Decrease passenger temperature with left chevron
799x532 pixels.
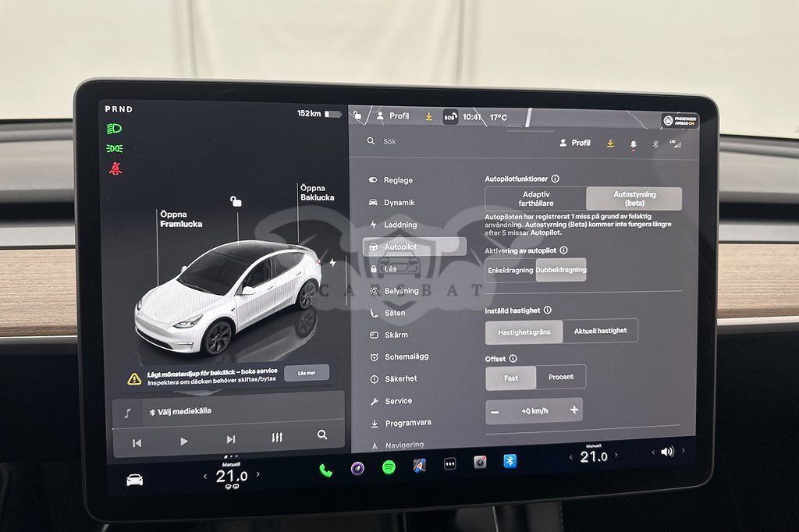point(569,457)
